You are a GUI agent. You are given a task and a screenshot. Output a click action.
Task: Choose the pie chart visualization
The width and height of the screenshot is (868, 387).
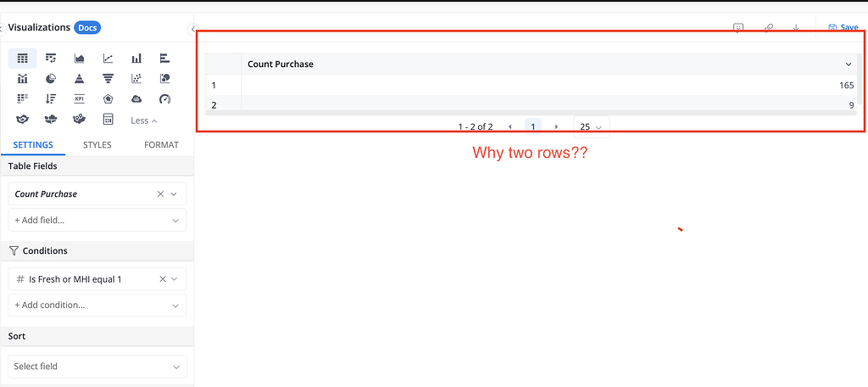click(x=51, y=79)
